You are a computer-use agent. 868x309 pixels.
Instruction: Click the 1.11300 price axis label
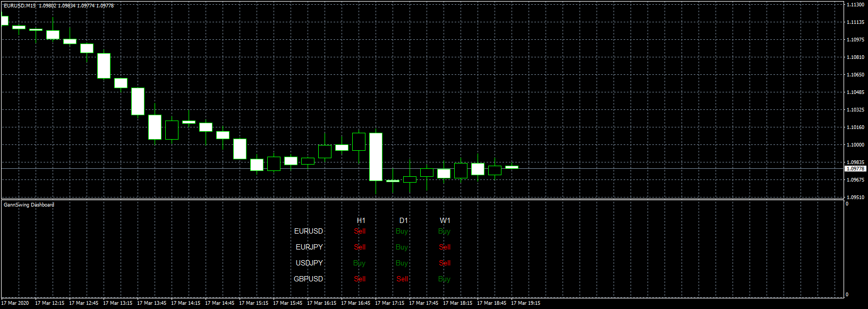[855, 5]
